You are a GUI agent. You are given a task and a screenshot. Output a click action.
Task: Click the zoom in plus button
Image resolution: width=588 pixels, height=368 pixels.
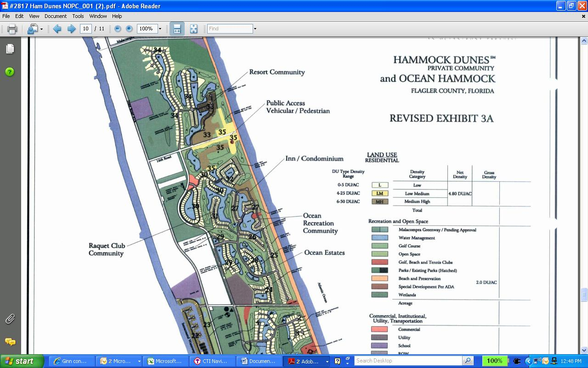129,29
